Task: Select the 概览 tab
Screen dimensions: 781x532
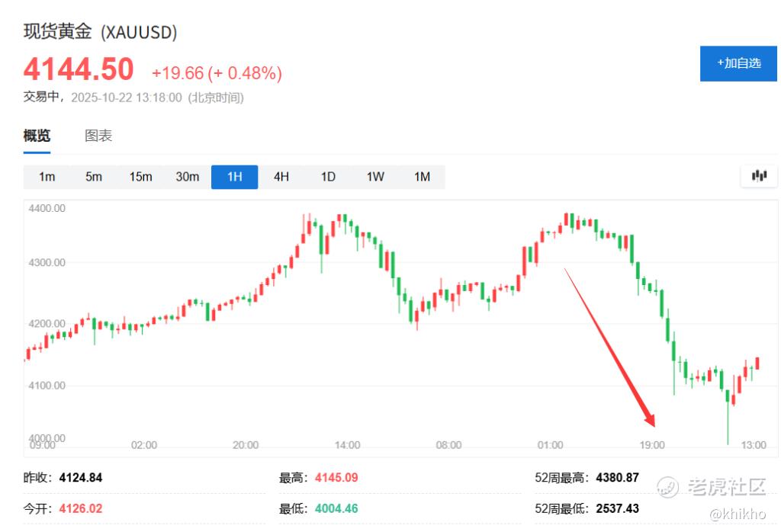Action: 37,136
